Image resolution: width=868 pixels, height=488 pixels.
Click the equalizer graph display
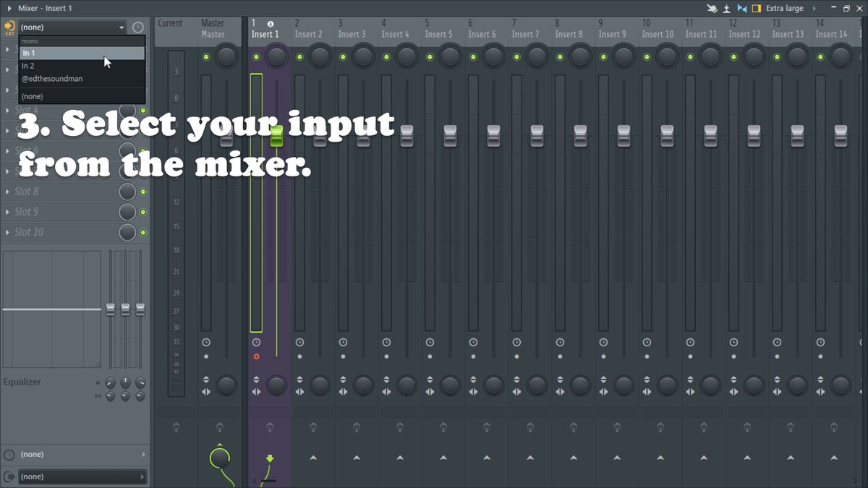point(51,309)
